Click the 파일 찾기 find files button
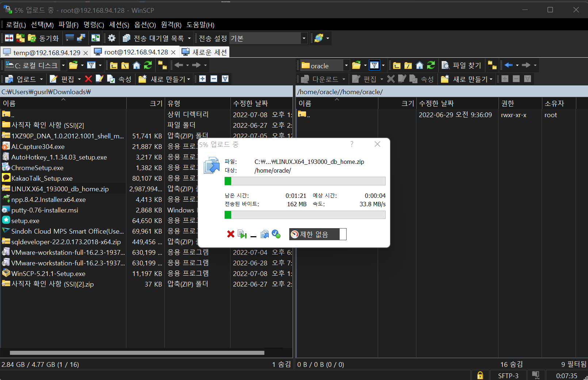 click(462, 65)
